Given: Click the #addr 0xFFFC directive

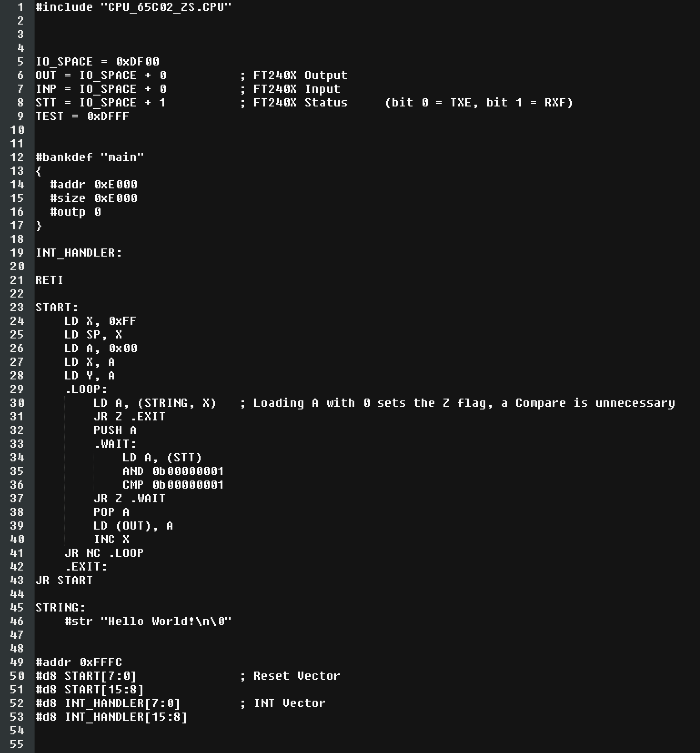Looking at the screenshot, I should [79, 662].
